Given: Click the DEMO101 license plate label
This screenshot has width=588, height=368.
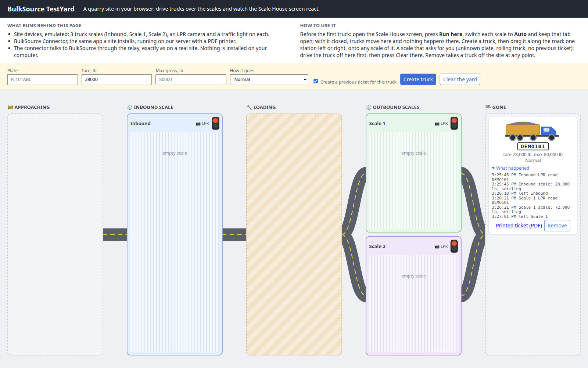Looking at the screenshot, I should 533,146.
